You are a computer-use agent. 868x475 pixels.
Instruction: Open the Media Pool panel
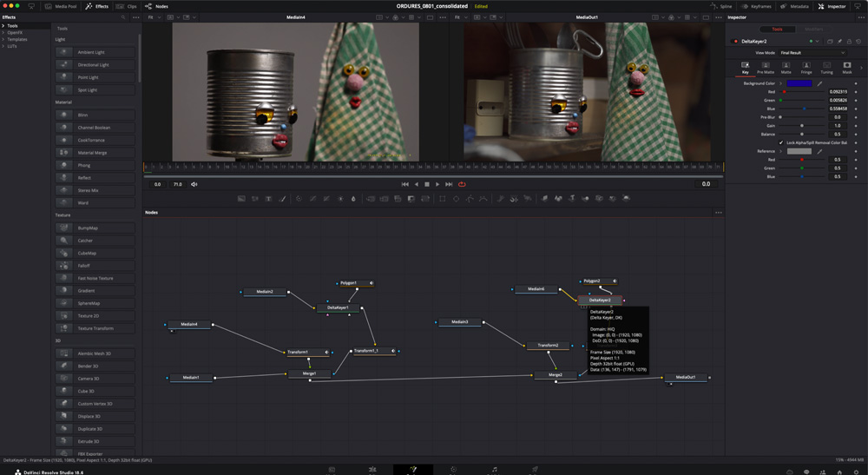pos(61,6)
